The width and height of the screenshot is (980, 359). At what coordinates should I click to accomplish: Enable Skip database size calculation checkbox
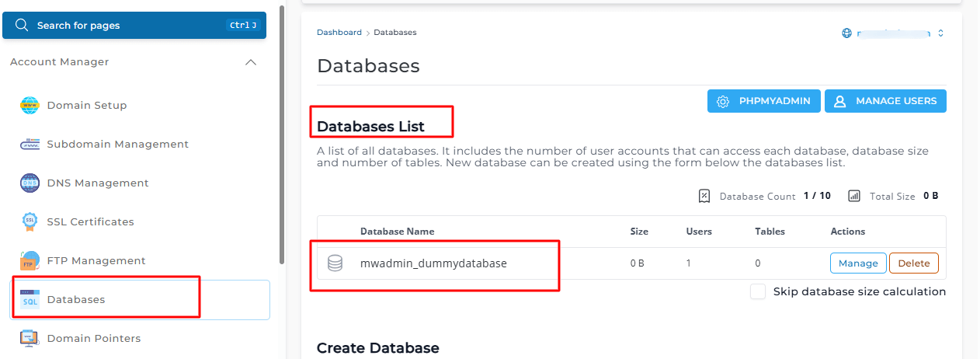click(758, 291)
